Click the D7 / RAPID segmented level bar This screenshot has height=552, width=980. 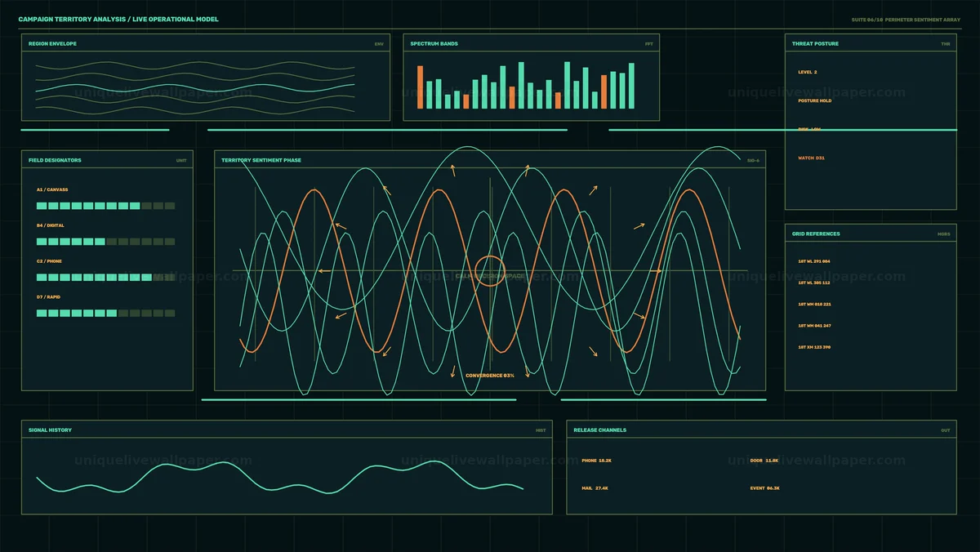pyautogui.click(x=105, y=314)
